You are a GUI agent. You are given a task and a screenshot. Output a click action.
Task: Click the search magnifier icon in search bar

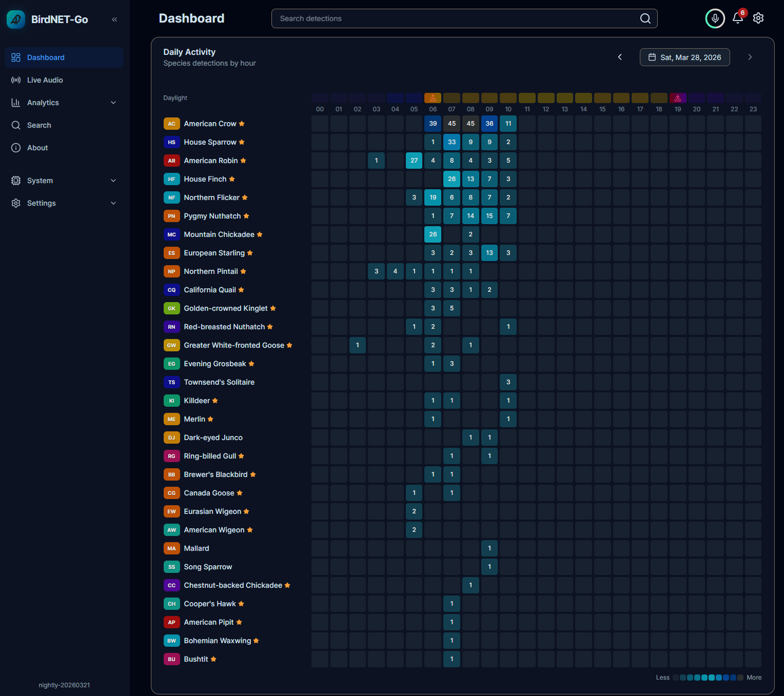point(645,18)
